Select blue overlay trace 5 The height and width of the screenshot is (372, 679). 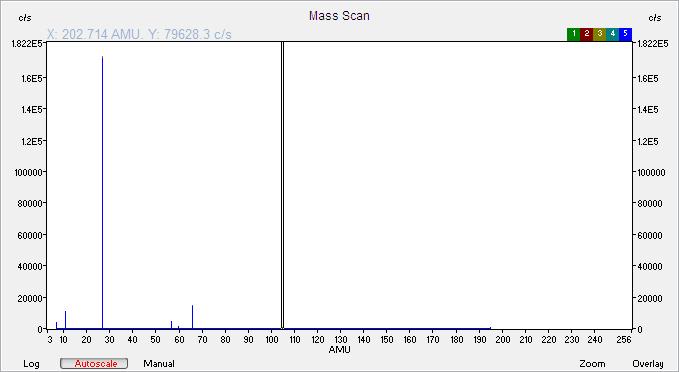(x=625, y=34)
